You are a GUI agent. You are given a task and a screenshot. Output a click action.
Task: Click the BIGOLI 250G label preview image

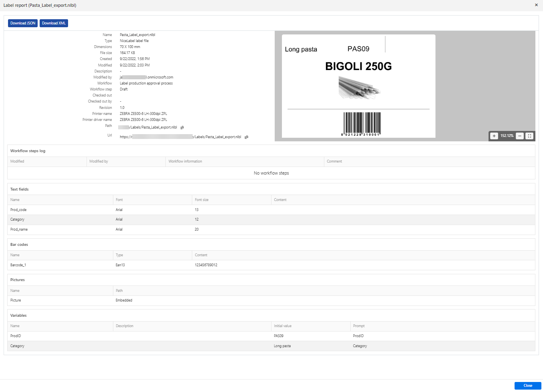point(358,86)
